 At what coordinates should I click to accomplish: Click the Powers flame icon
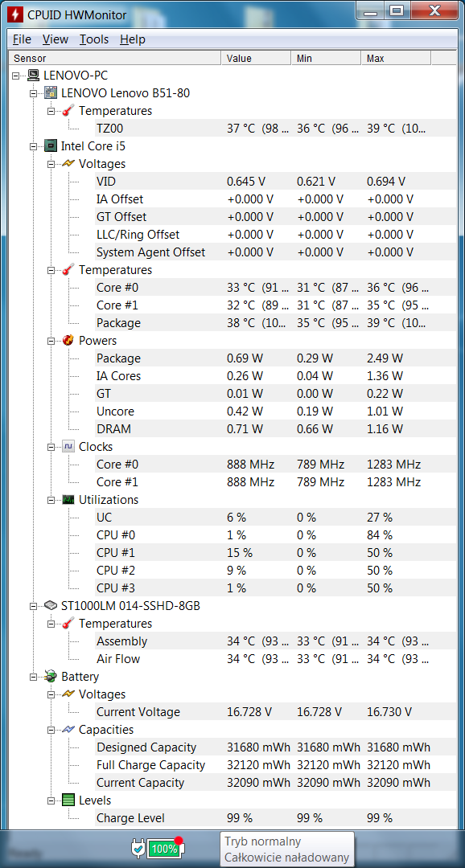(68, 341)
